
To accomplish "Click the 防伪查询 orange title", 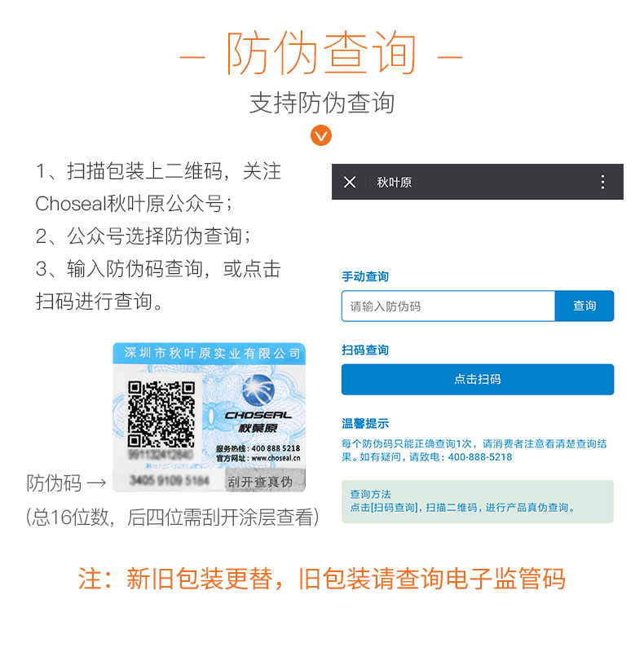I will (321, 53).
